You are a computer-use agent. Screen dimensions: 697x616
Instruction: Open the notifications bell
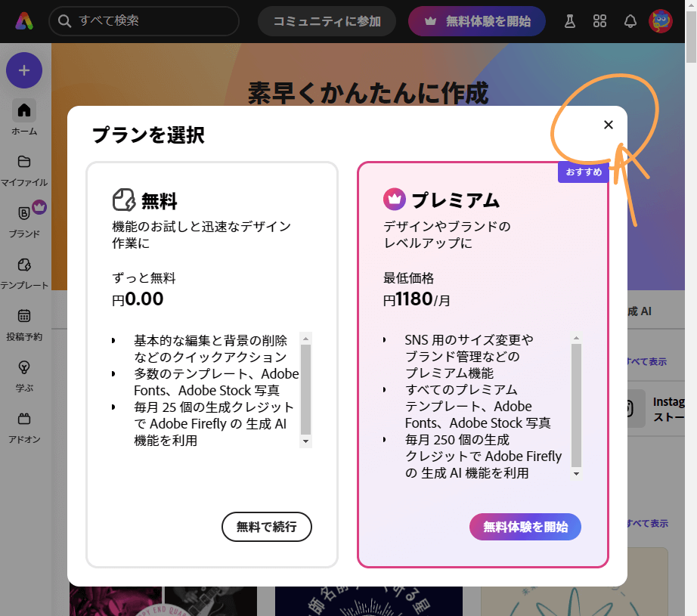pyautogui.click(x=630, y=21)
